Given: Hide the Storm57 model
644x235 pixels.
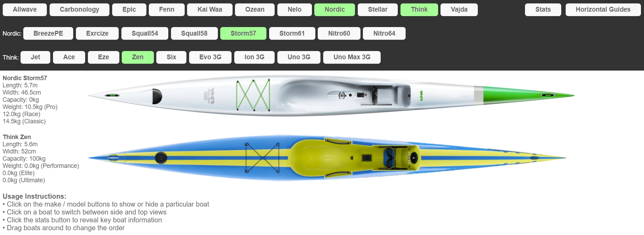Looking at the screenshot, I should click(x=243, y=34).
